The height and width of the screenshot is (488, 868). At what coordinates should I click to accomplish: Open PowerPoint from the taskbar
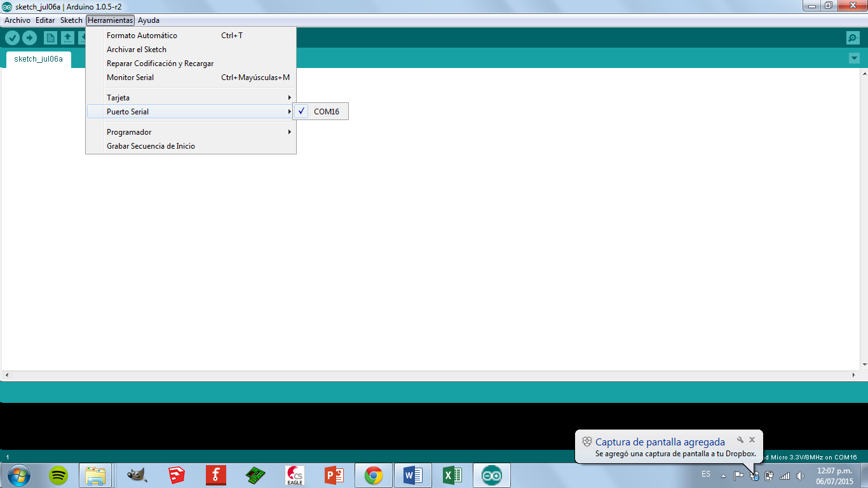pos(334,475)
